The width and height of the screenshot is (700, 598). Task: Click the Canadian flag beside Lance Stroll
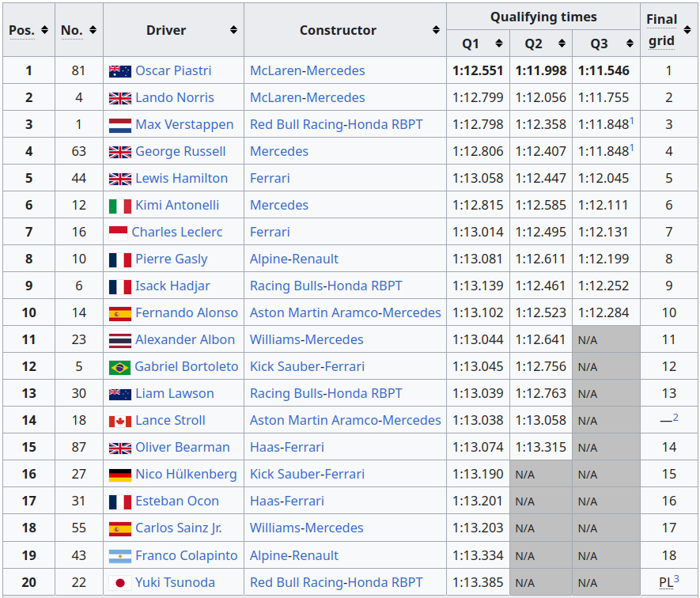click(x=120, y=421)
